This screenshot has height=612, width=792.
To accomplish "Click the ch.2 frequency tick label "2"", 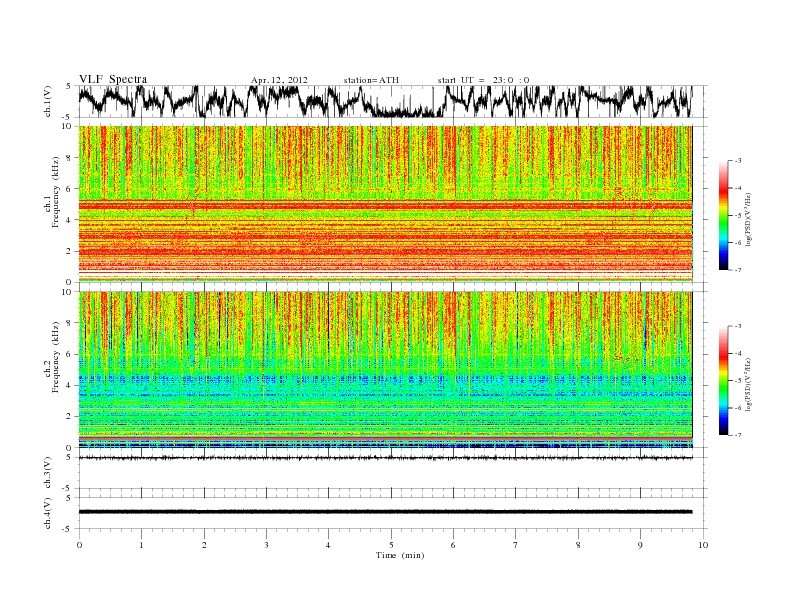I will coord(69,416).
